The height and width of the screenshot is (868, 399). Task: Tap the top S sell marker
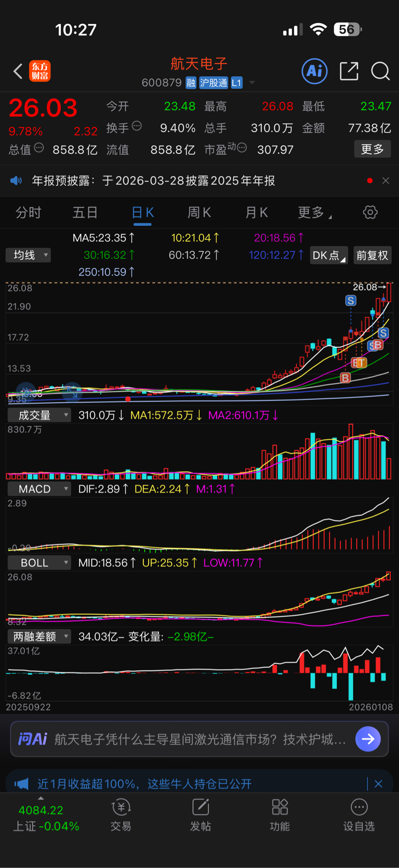pyautogui.click(x=351, y=301)
